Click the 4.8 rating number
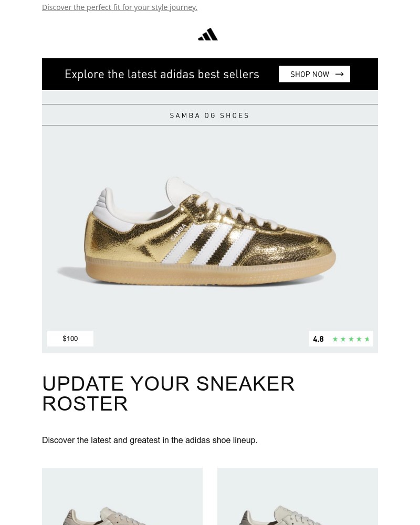420x525 pixels. pyautogui.click(x=318, y=339)
